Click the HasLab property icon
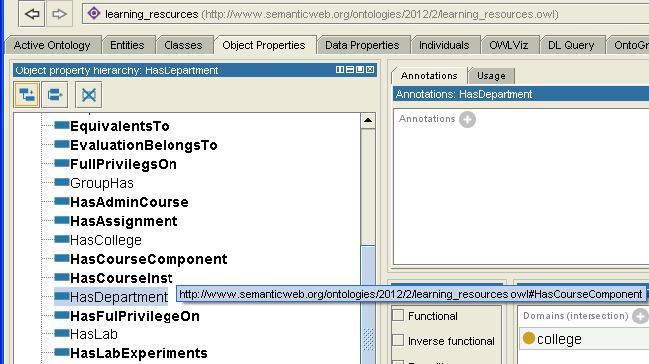Viewport: 649px width, 364px height. pos(62,333)
